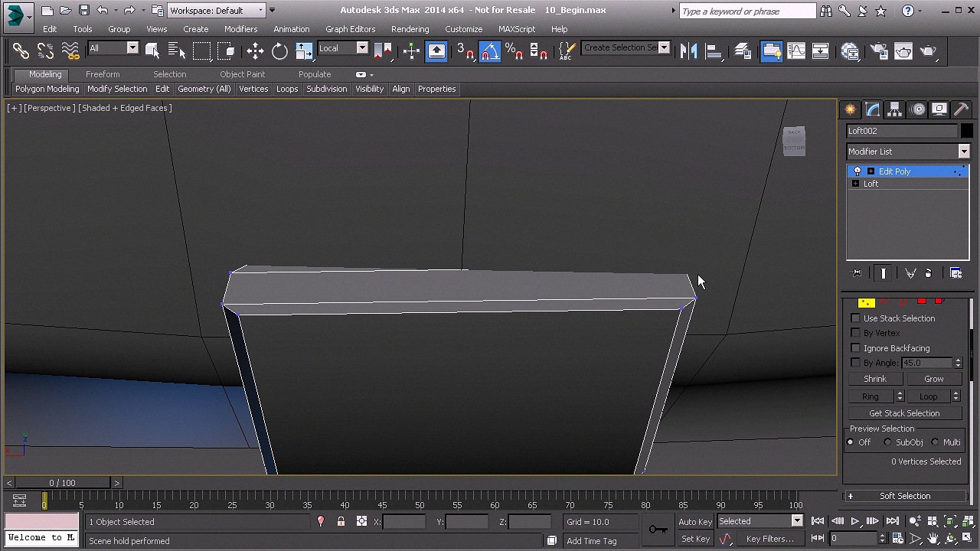This screenshot has width=980, height=551.
Task: Open the Rendering menu
Action: [x=410, y=29]
